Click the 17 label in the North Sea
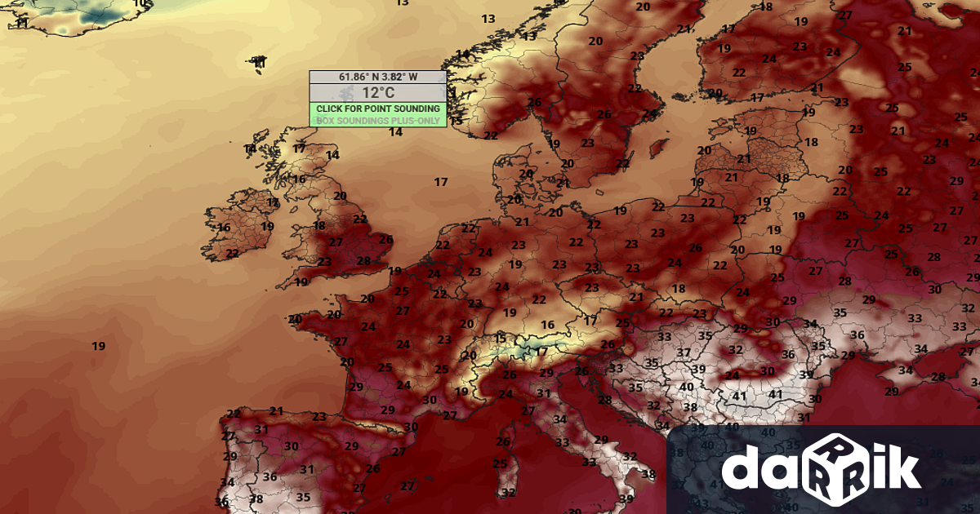This screenshot has height=514, width=980. tap(441, 182)
